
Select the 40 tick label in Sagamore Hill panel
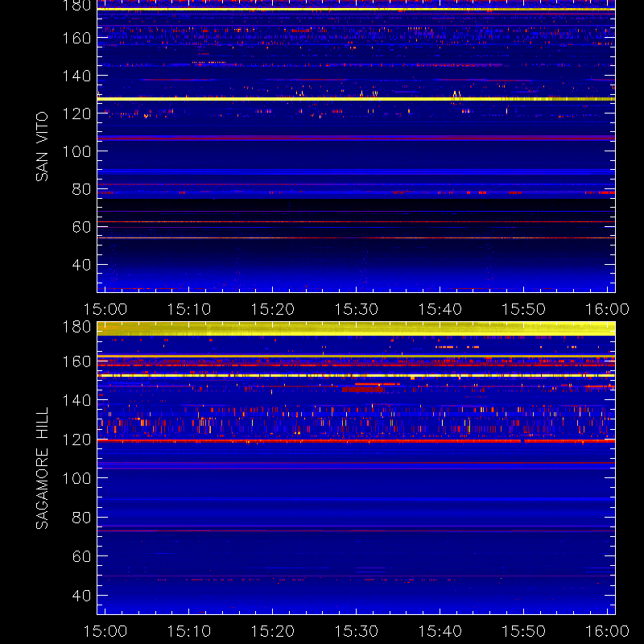click(81, 596)
